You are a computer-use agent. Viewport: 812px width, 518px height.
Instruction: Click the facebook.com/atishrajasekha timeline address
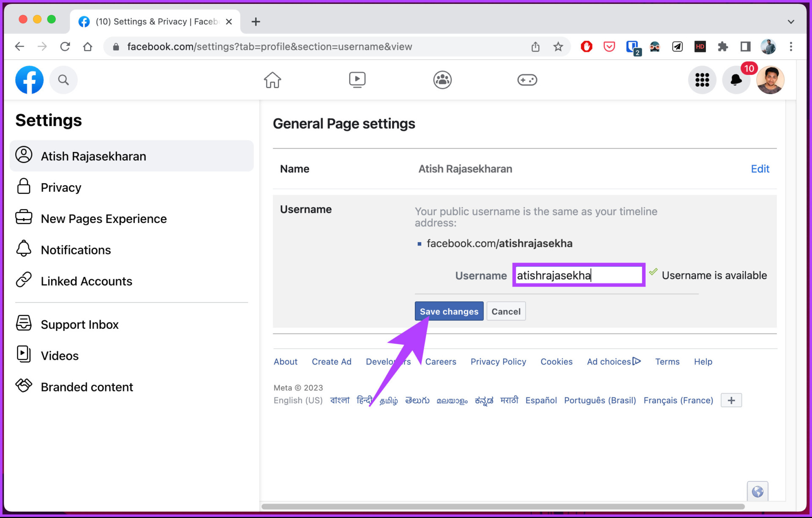499,243
